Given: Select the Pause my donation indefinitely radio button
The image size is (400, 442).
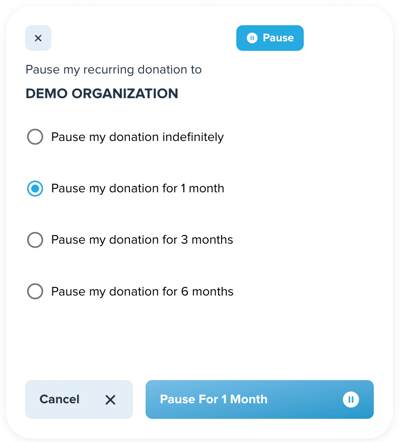Looking at the screenshot, I should point(35,137).
